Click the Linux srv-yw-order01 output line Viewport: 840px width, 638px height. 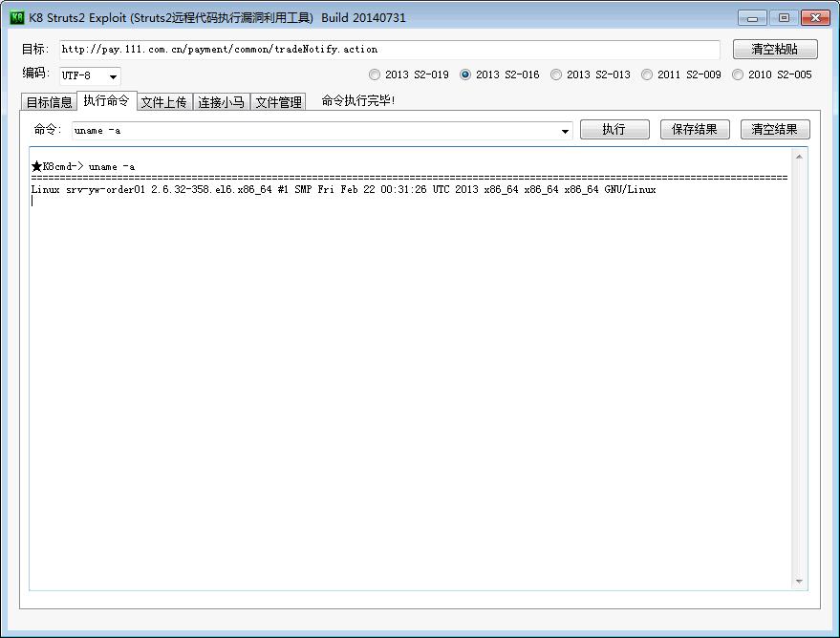pos(343,189)
